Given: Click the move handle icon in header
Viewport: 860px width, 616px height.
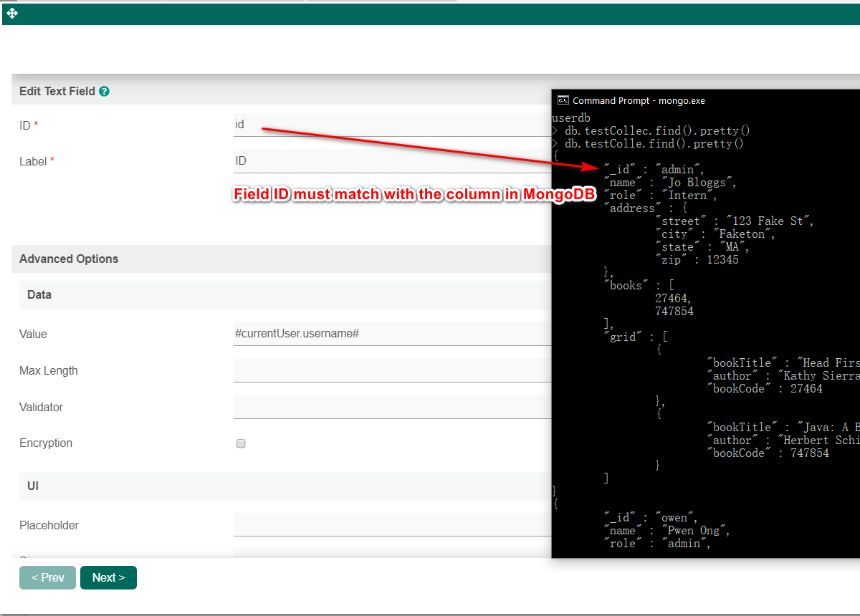Looking at the screenshot, I should coord(12,14).
